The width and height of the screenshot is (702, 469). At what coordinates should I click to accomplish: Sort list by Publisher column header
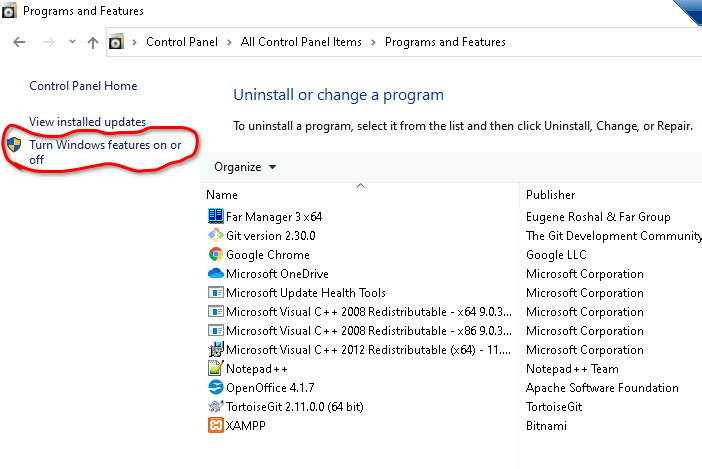coord(550,195)
